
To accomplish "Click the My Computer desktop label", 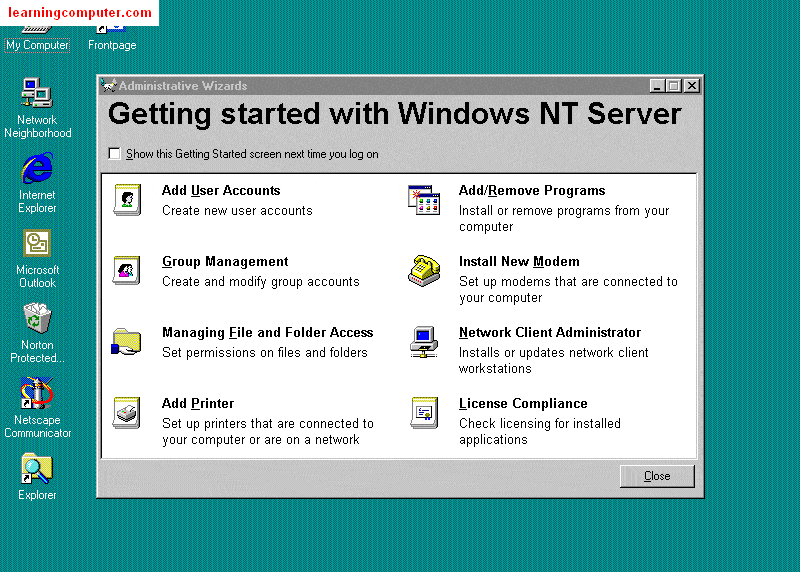I will pyautogui.click(x=37, y=45).
